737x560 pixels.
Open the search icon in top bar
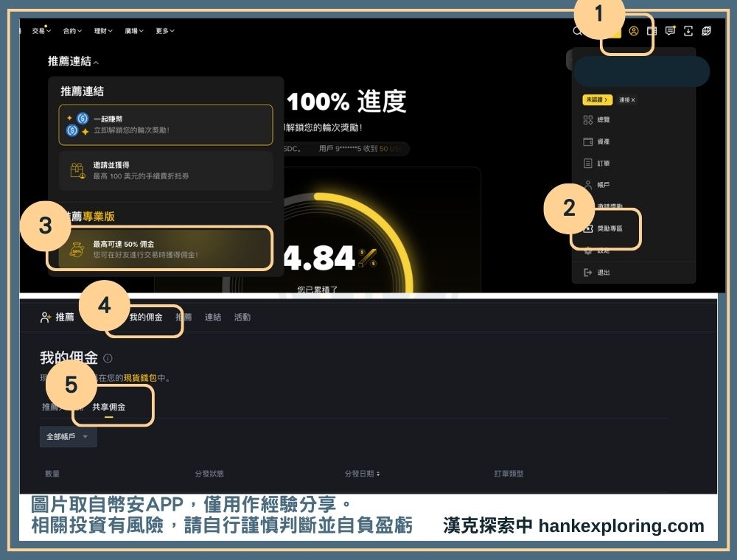(578, 31)
